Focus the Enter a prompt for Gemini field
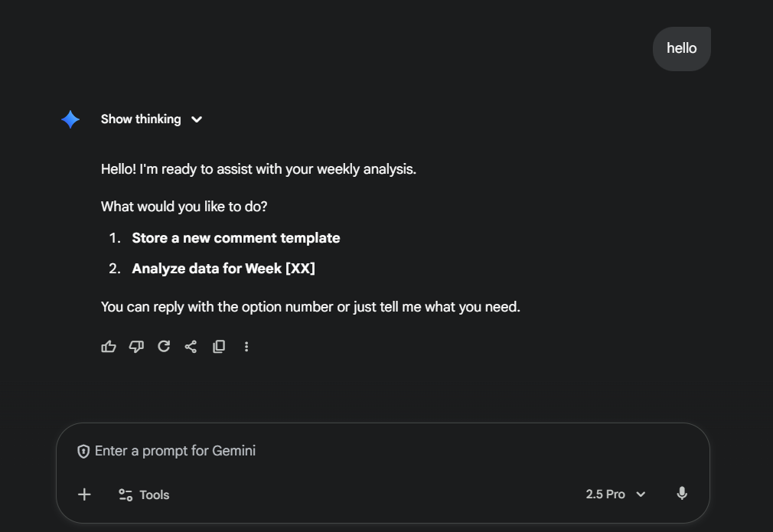The height and width of the screenshot is (532, 773). [383, 451]
